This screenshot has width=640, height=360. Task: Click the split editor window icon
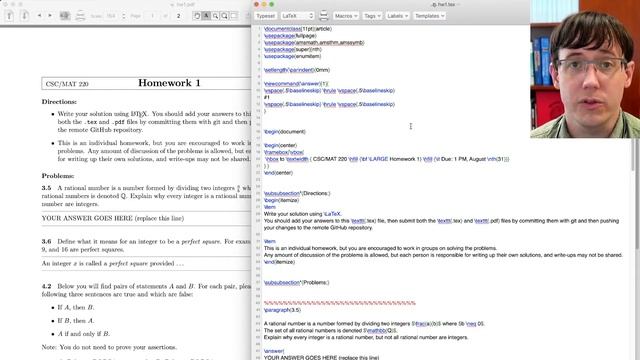[x=324, y=16]
